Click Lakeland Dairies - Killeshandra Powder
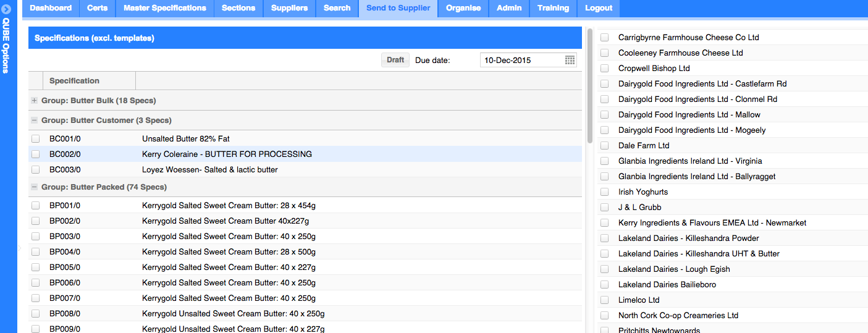The width and height of the screenshot is (868, 333). point(689,238)
